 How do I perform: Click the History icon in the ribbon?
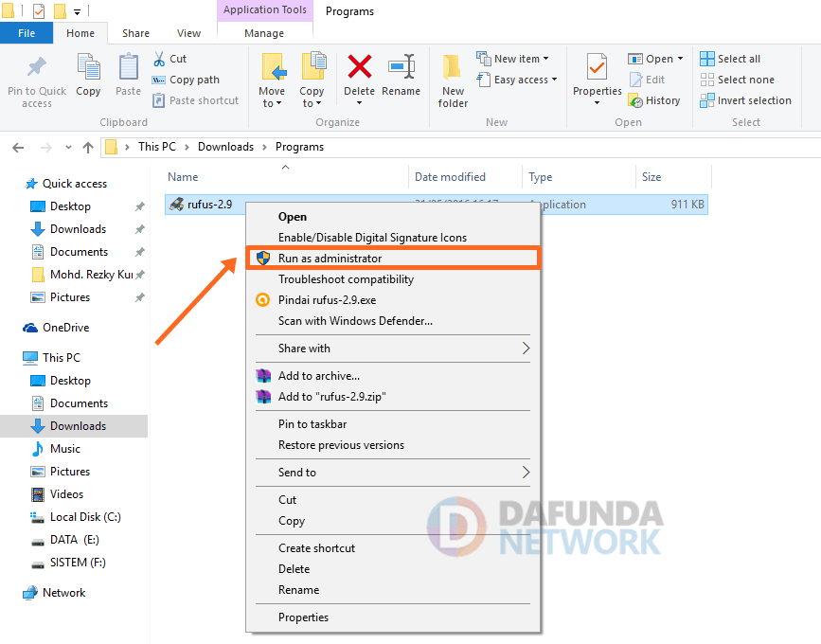(653, 100)
